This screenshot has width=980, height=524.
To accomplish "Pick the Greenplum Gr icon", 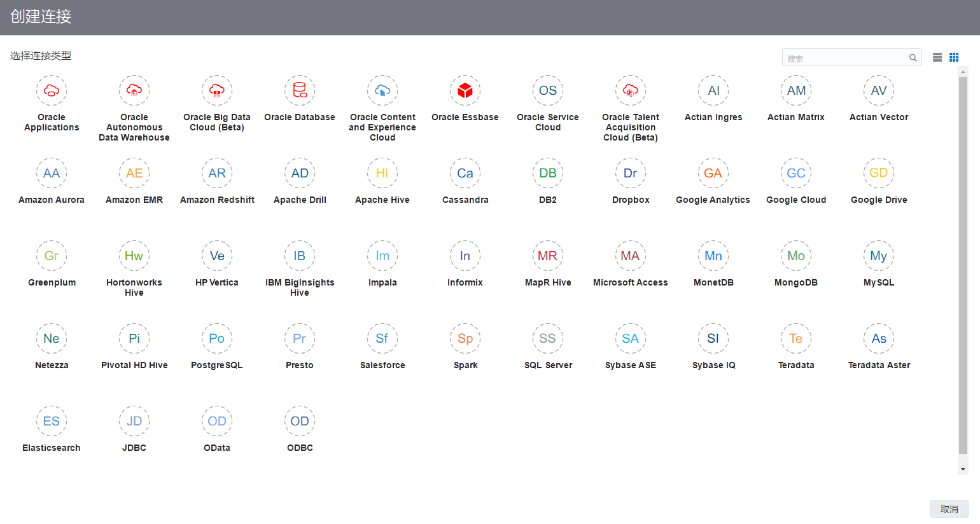I will pyautogui.click(x=52, y=256).
